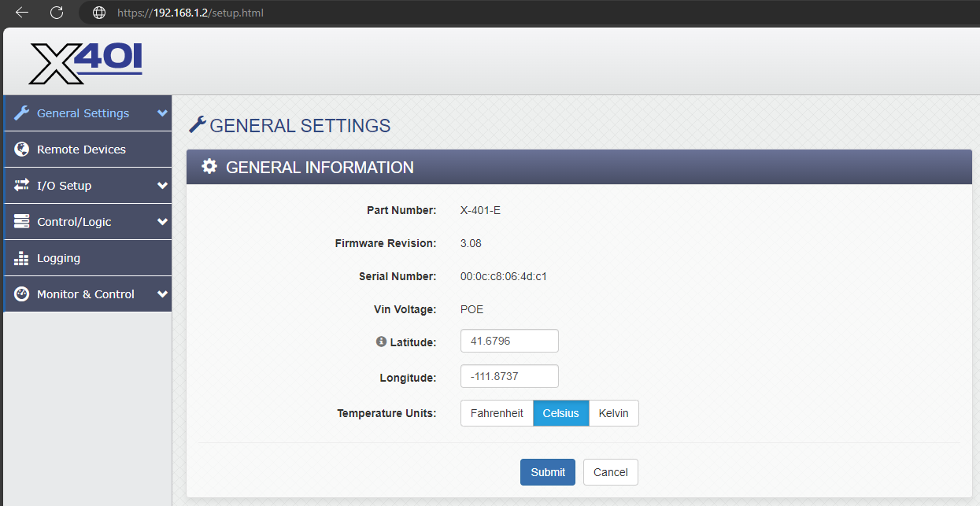Select Fahrenheit as the temperature unit
This screenshot has height=506, width=980.
(x=497, y=412)
